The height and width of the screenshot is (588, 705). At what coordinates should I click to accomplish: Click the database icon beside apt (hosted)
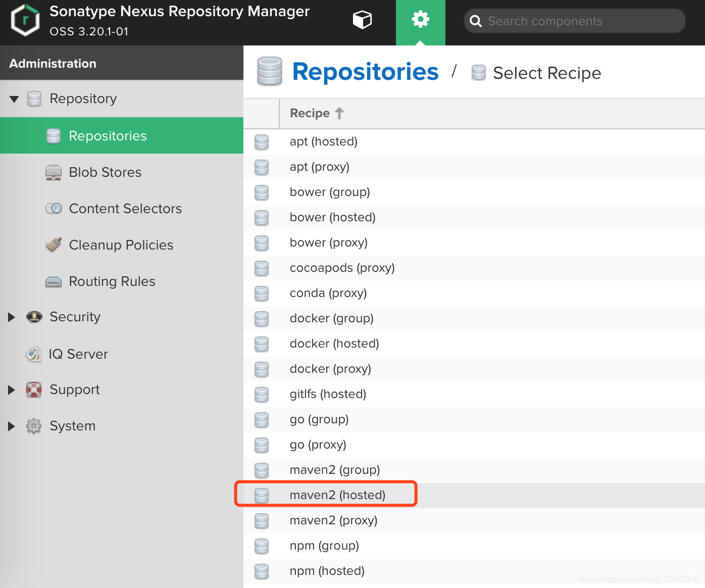click(262, 142)
